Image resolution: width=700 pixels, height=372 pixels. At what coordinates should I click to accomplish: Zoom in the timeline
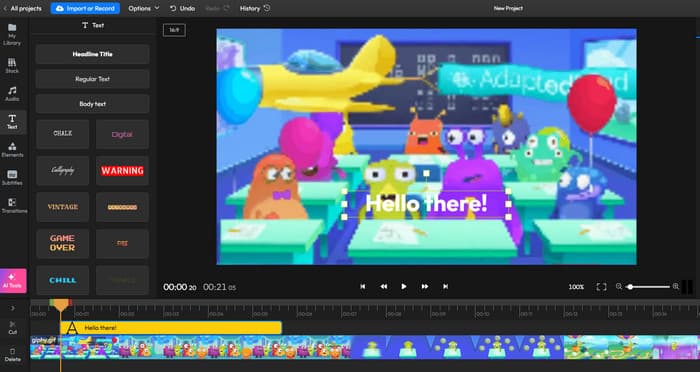click(676, 287)
